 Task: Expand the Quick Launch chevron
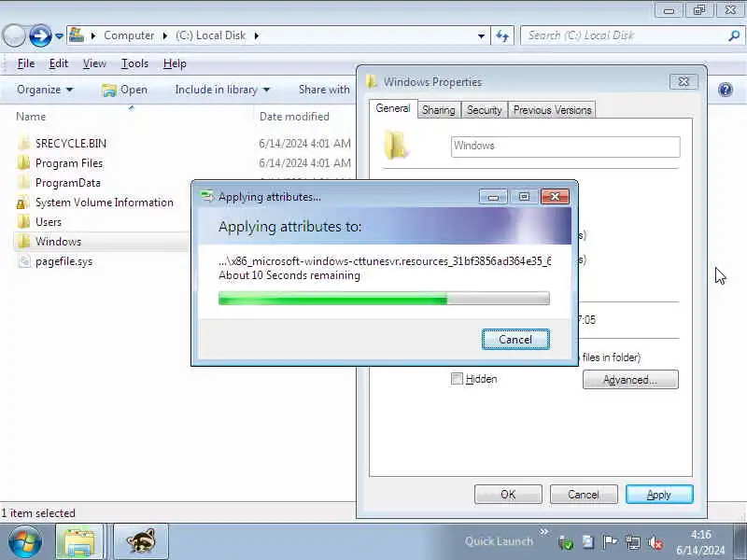[544, 531]
